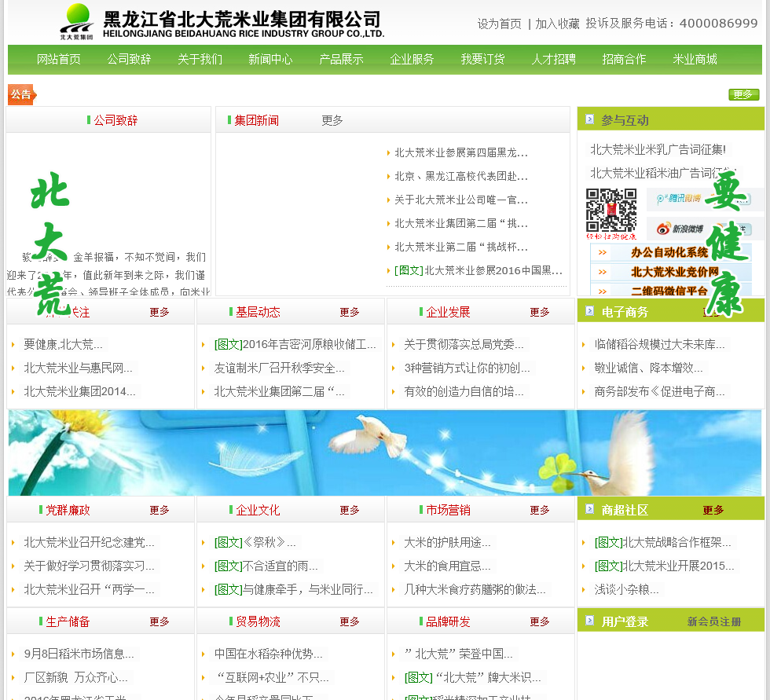This screenshot has height=700, width=770.
Task: Go to 网站首页 in navigation bar
Action: point(59,60)
